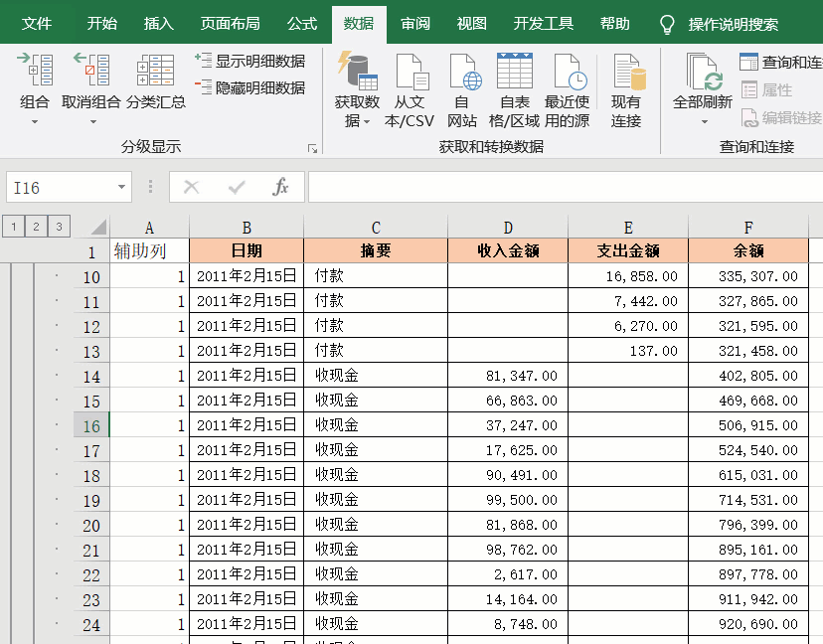Select column A header
This screenshot has width=823, height=644.
(x=149, y=228)
